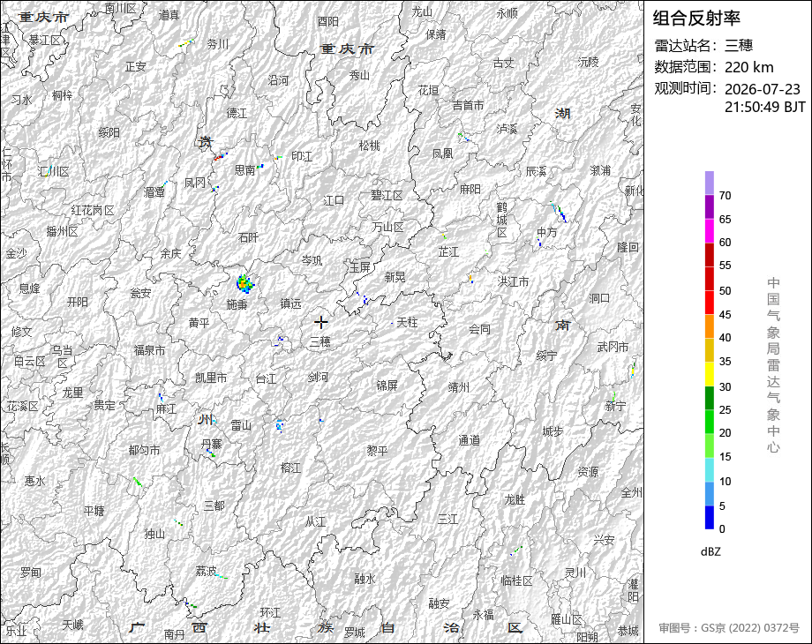This screenshot has width=812, height=644.
Task: Click the black cross radar station marker
Action: [x=320, y=323]
